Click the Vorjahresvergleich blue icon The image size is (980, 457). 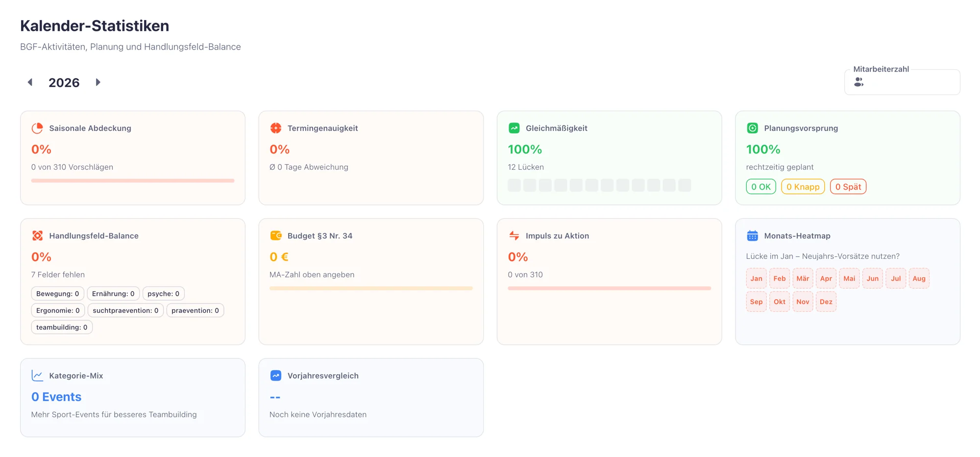pos(276,376)
